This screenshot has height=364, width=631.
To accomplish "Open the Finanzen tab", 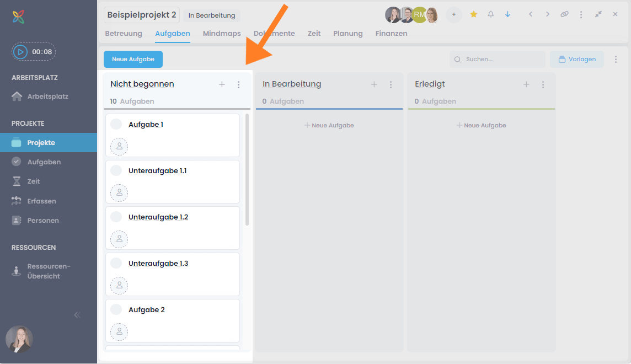I will pyautogui.click(x=391, y=33).
